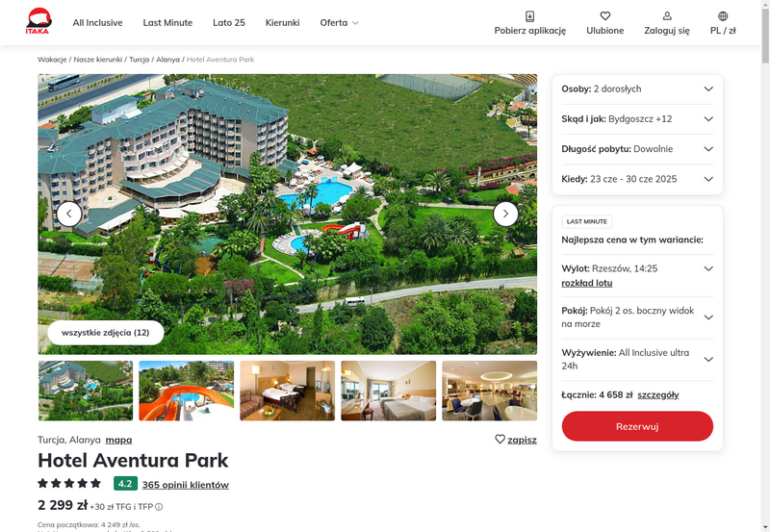
Task: Click the price info icon near TFG i TFP
Action: point(159,507)
